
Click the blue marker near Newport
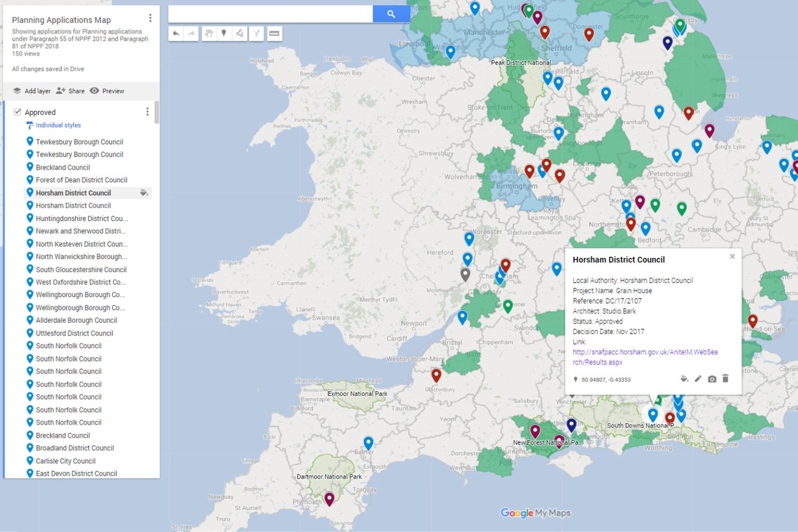[x=462, y=317]
